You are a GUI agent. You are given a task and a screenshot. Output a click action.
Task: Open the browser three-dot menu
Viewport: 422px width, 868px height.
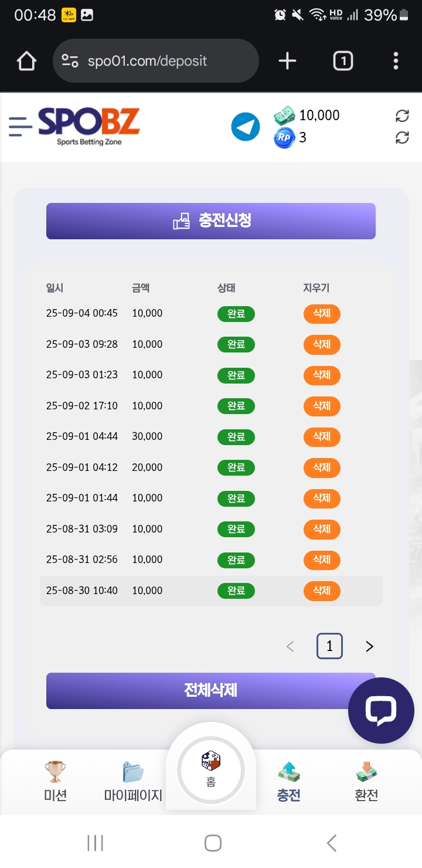point(396,61)
